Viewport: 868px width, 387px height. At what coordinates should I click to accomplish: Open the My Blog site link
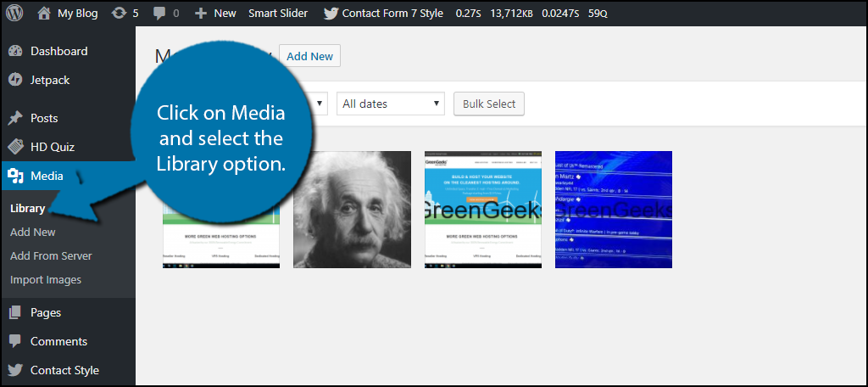tap(77, 14)
